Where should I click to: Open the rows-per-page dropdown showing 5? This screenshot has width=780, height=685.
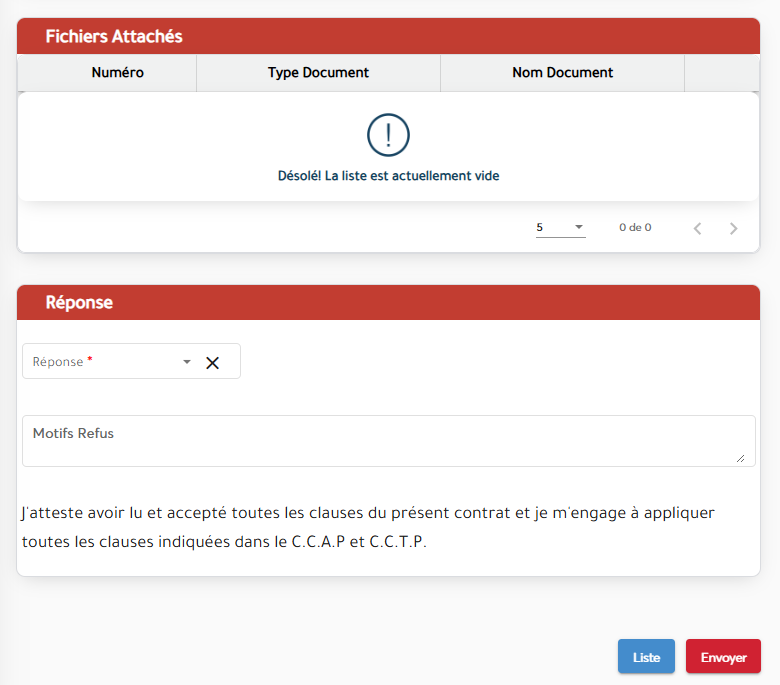[559, 228]
